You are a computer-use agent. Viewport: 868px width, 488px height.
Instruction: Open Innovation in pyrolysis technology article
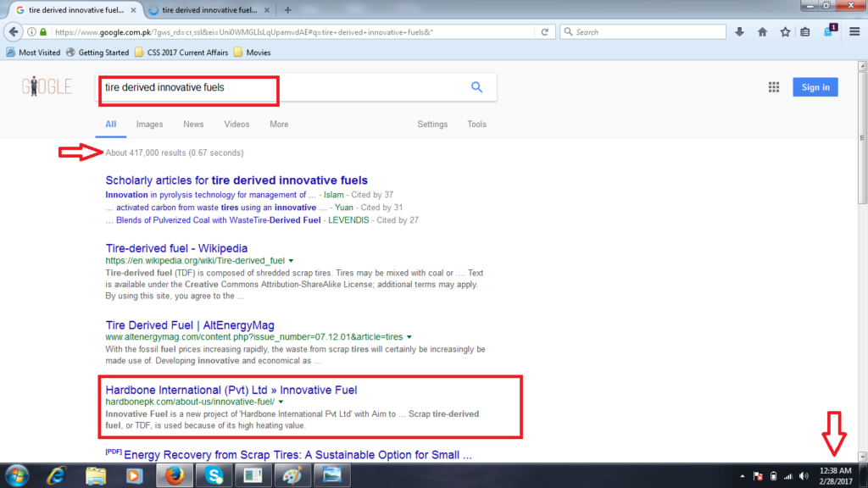pos(210,195)
